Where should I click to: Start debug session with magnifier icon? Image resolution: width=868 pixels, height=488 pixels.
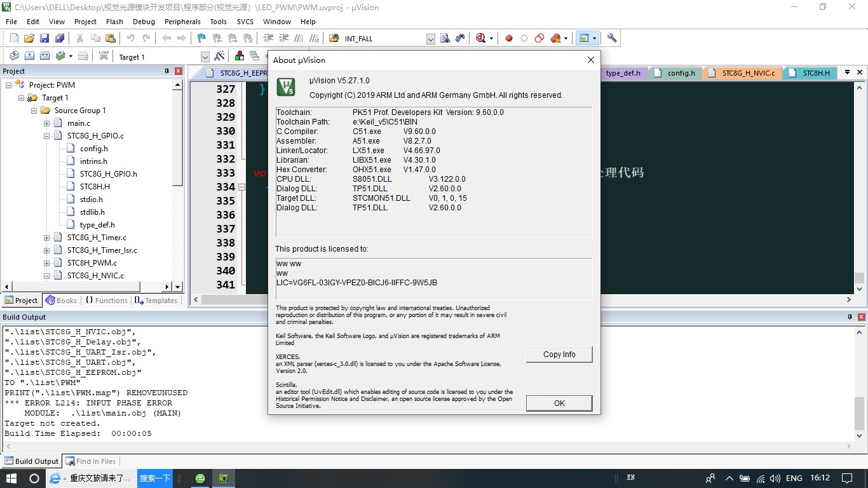(481, 38)
